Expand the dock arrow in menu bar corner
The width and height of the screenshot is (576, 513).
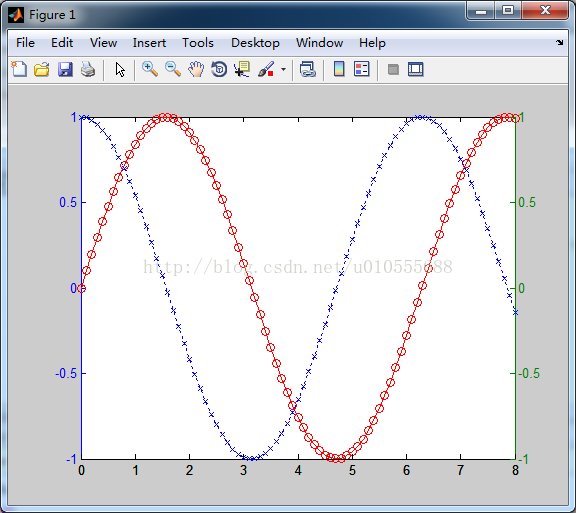(559, 43)
